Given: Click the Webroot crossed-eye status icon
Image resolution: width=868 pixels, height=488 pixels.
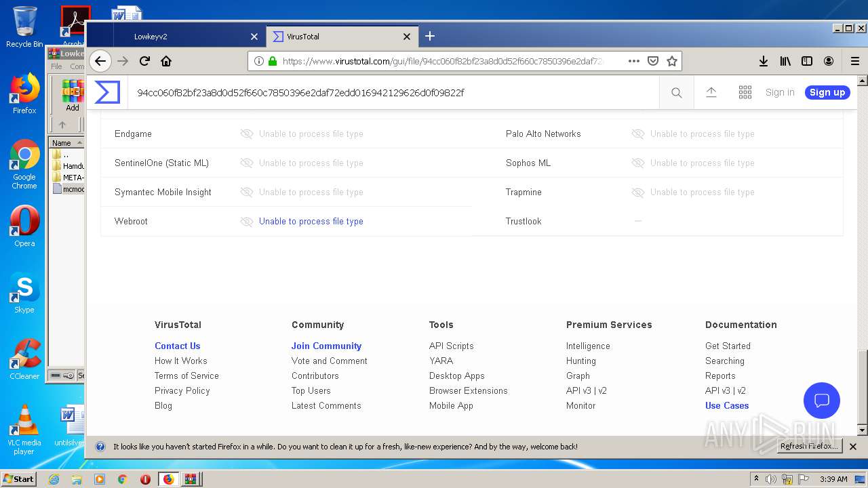Looking at the screenshot, I should click(x=247, y=221).
